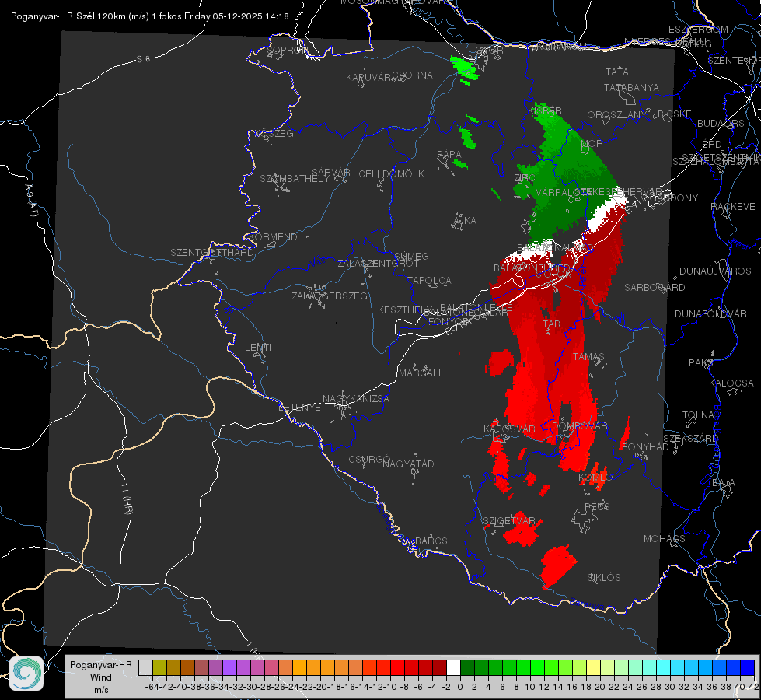The height and width of the screenshot is (700, 761).
Task: Click the 'BARCS' city label
Action: 431,541
